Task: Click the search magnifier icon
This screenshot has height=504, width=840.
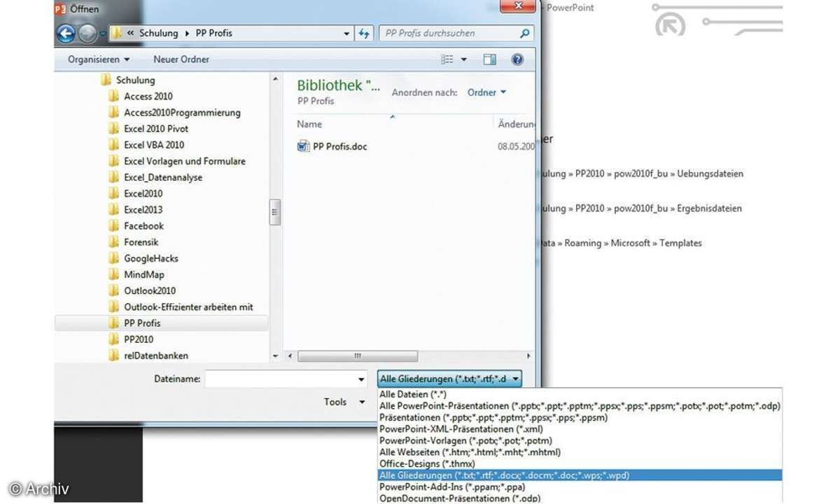Action: pos(525,33)
